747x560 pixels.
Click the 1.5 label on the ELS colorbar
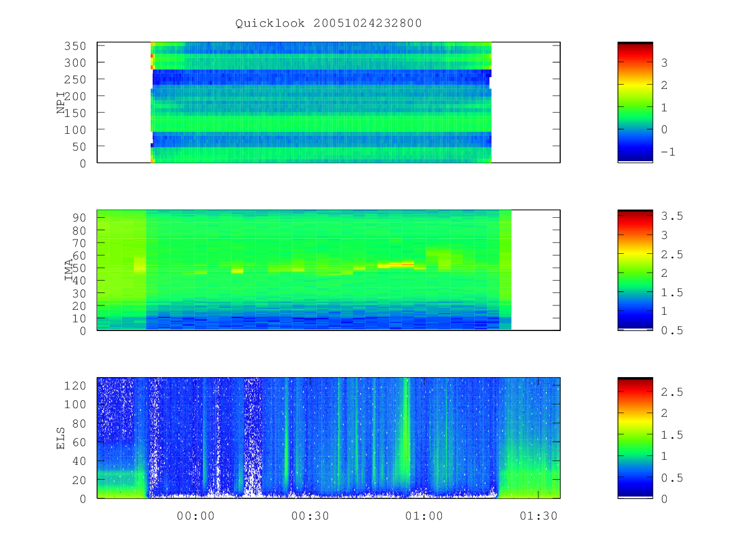point(672,435)
